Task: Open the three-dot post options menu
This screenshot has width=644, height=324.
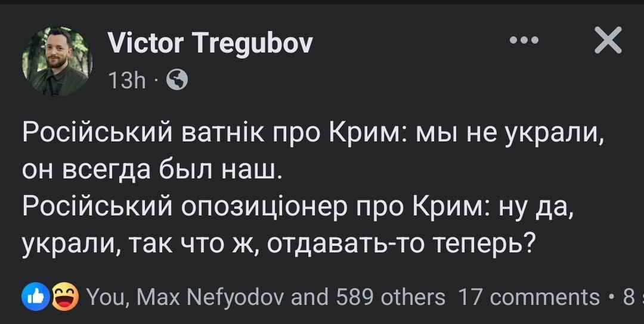Action: [x=524, y=41]
